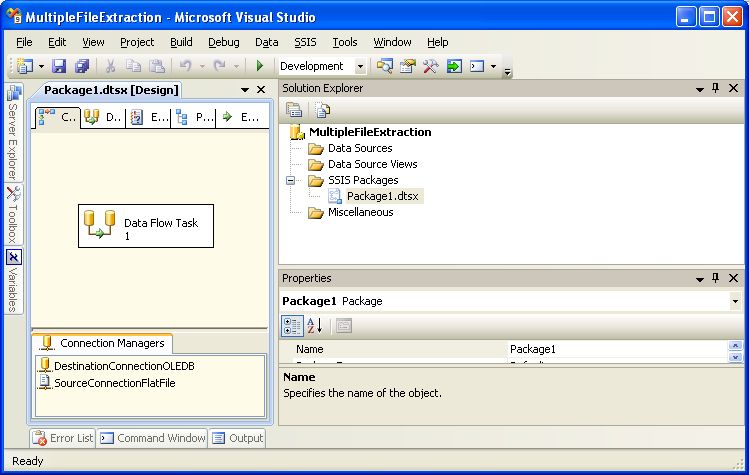Close the Package1.dtsx designer tab

pyautogui.click(x=261, y=89)
